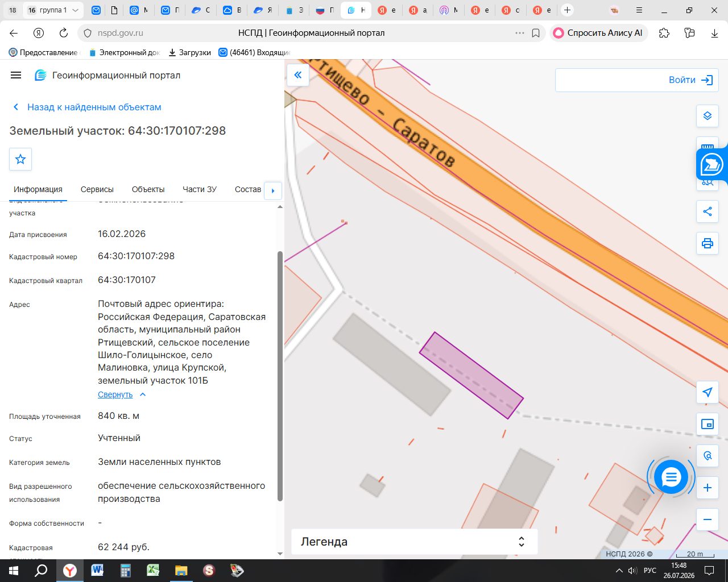Bookmark this page
The width and height of the screenshot is (728, 582).
point(536,33)
